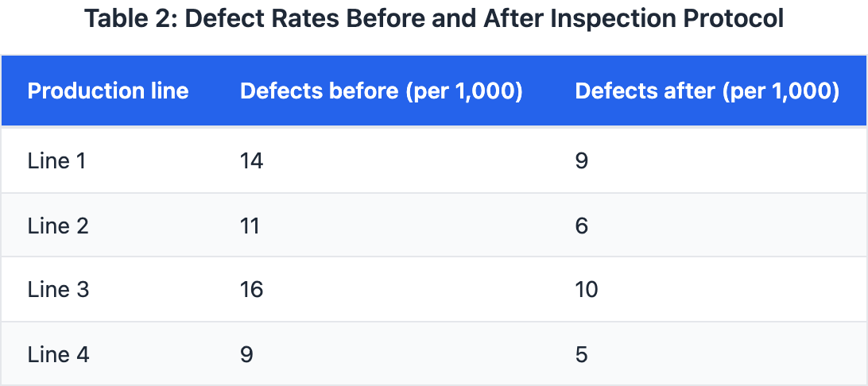868x386 pixels.
Task: Click the words 'Defects after' in header
Action: (x=645, y=91)
